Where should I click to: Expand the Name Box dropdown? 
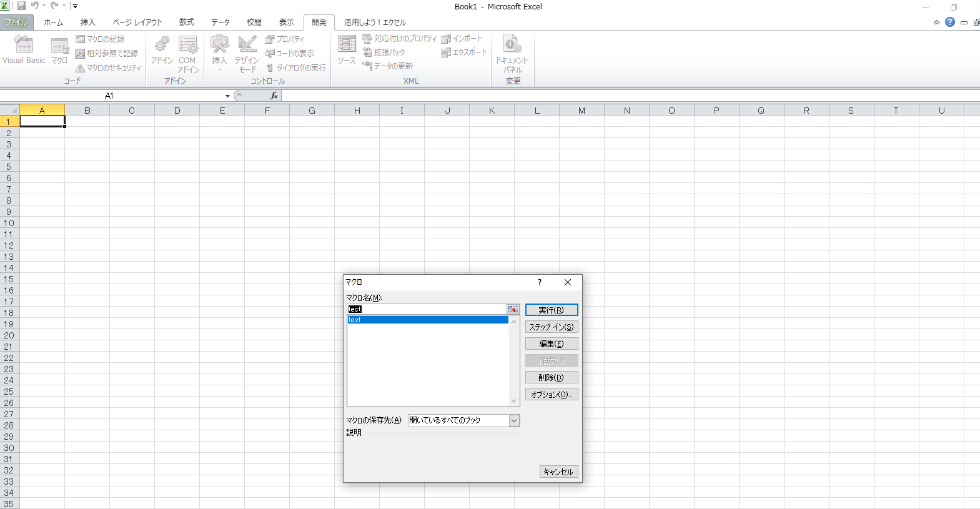227,96
